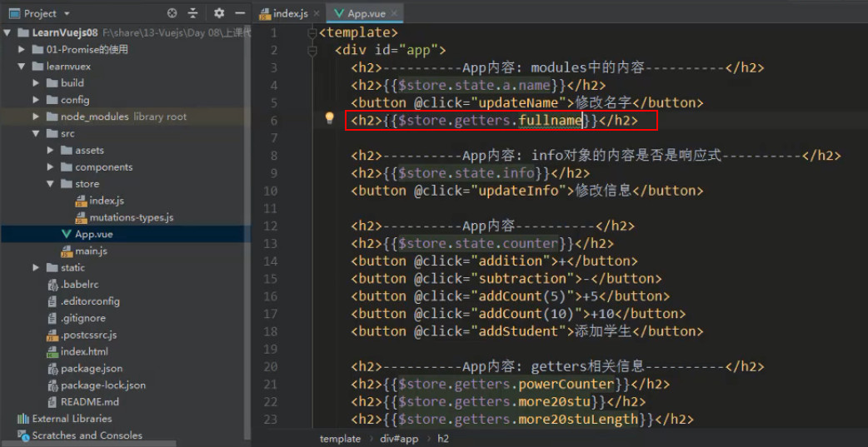Select the App.vue editor tab
Viewport: 868px width, 447px height.
coord(367,13)
